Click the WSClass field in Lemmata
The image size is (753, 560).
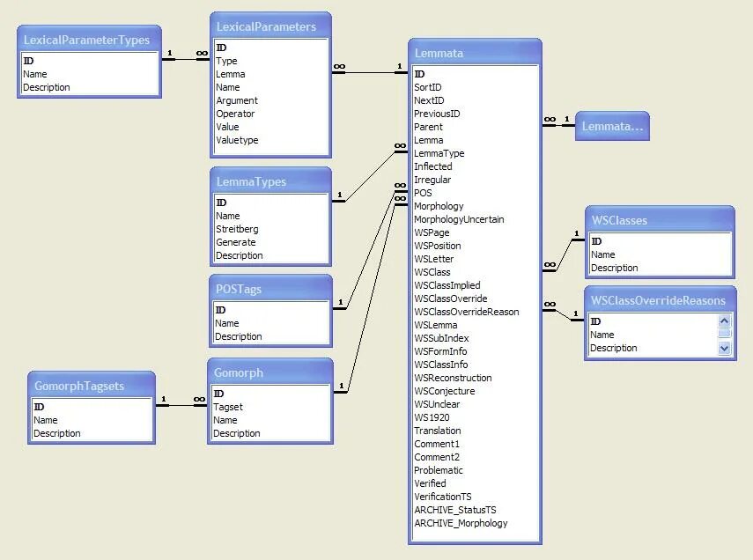tap(476, 272)
